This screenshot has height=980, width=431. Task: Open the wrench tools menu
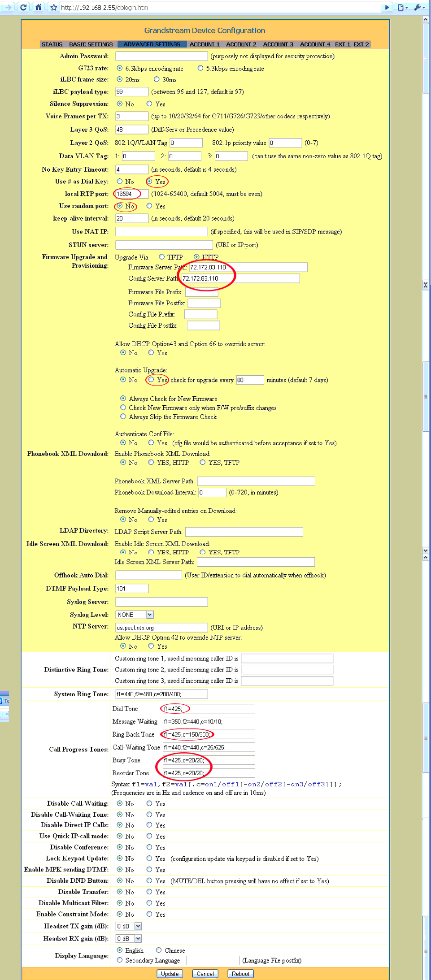419,7
